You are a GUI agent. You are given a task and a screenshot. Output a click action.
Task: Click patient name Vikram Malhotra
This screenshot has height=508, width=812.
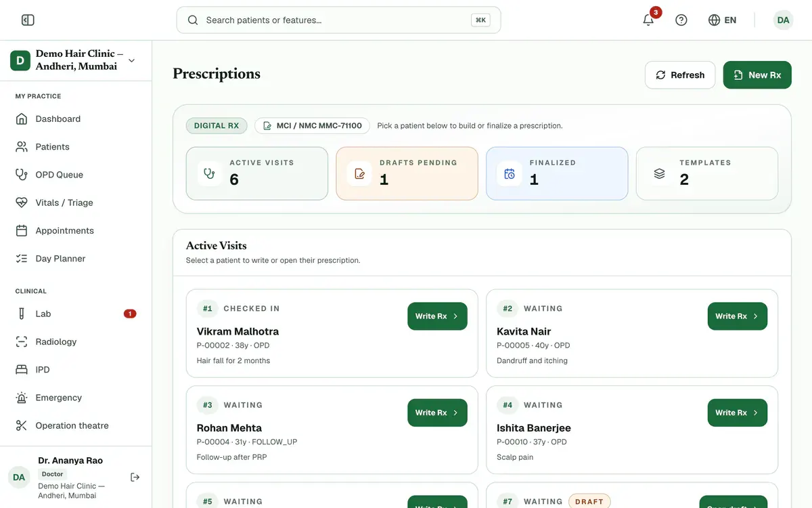pyautogui.click(x=238, y=332)
